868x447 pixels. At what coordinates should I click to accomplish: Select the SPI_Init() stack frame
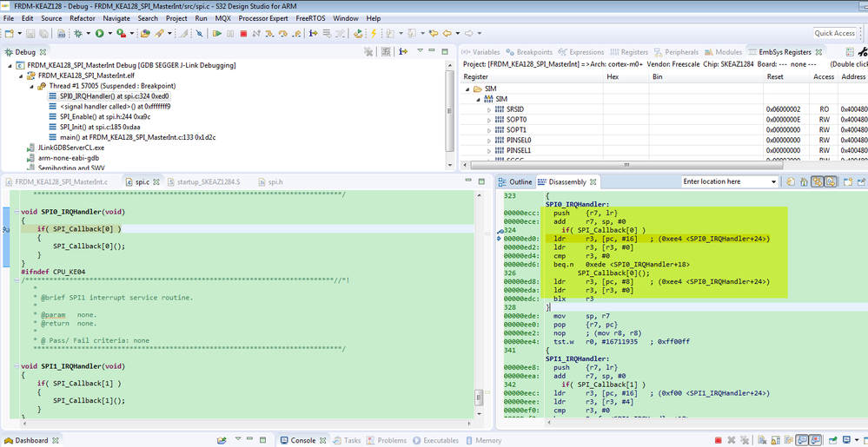(96, 127)
